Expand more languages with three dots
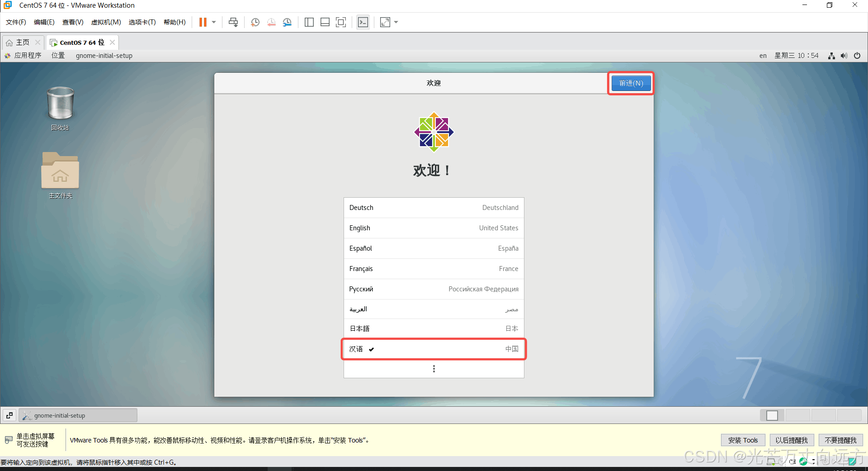Viewport: 868px width, 471px height. coord(434,369)
